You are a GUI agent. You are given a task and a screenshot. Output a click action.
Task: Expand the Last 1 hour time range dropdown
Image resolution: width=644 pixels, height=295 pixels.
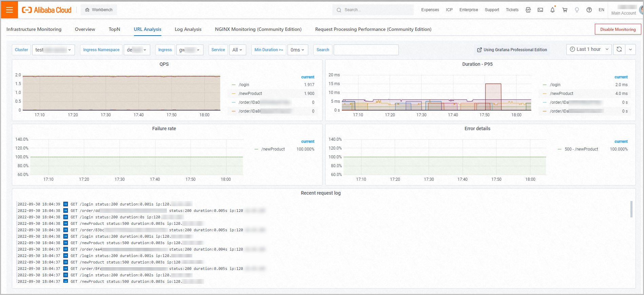pyautogui.click(x=589, y=50)
